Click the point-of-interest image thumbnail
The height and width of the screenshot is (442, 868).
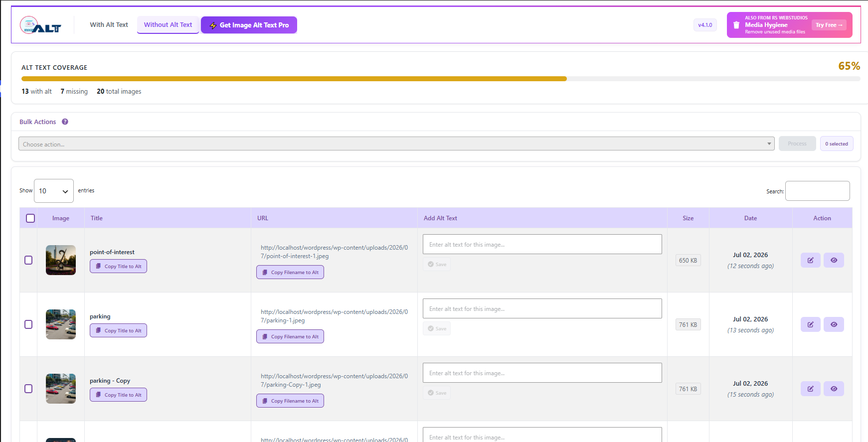tap(61, 260)
